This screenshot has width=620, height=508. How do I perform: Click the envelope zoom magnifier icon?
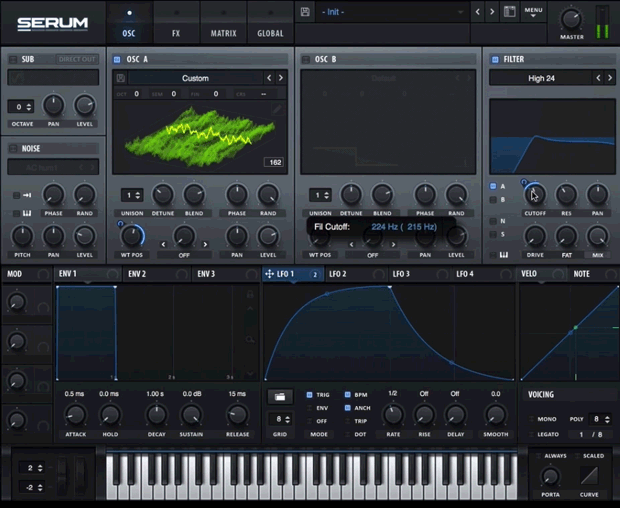click(x=250, y=339)
